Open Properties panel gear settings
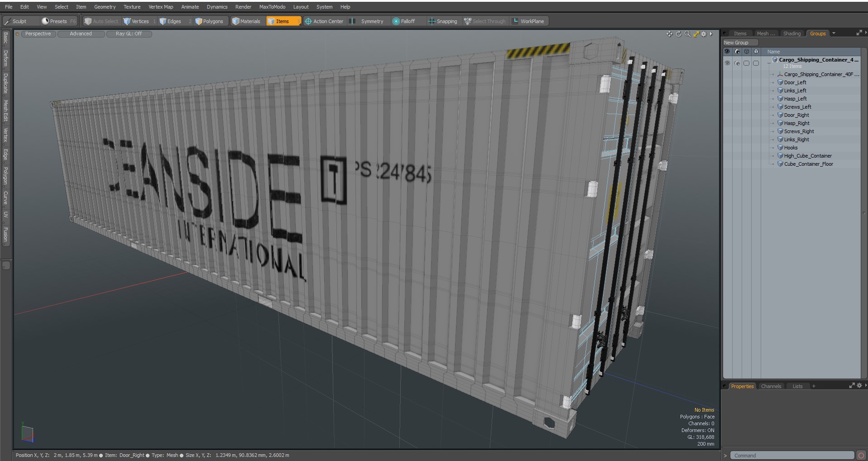The height and width of the screenshot is (461, 868). [859, 386]
